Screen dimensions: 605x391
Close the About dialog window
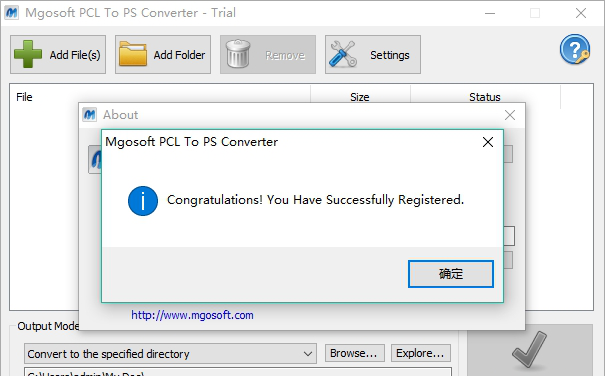pyautogui.click(x=510, y=115)
